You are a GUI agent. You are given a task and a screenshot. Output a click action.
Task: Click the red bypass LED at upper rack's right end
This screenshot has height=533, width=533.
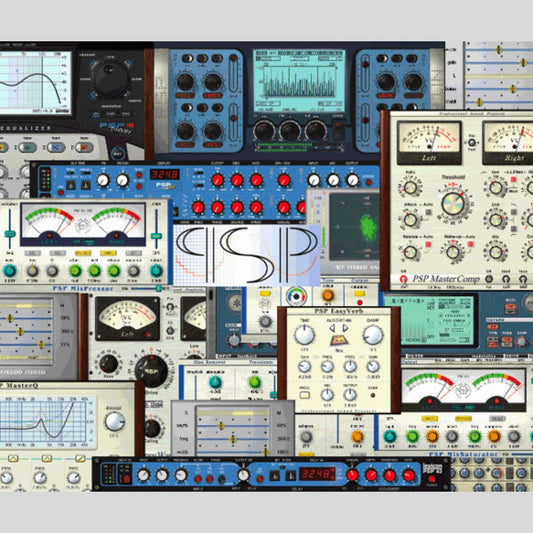(368, 182)
